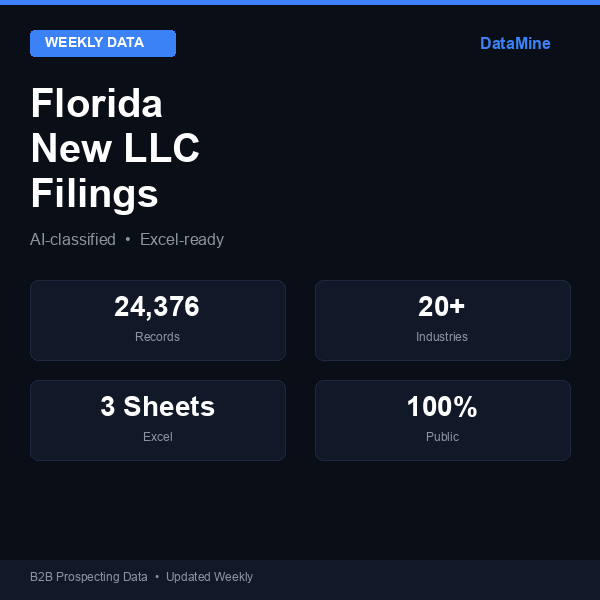
Task: Click B2B Prospecting Data in footer
Action: click(x=89, y=577)
